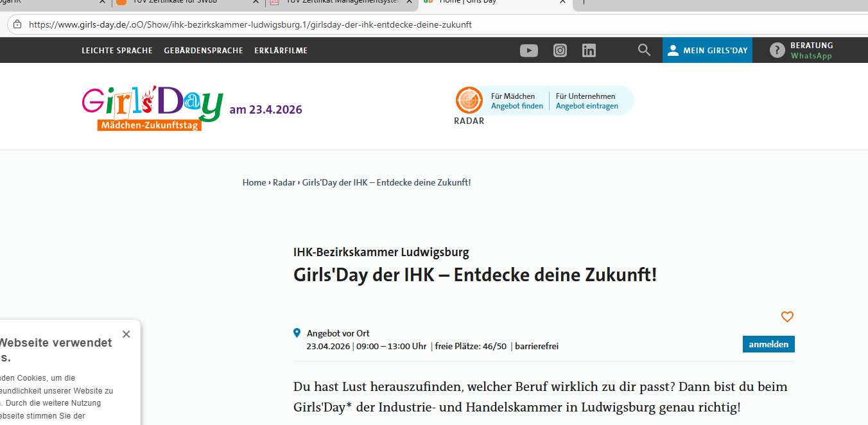Click the Girls'Day logo
Viewport: 868px width, 425px height.
(x=152, y=108)
